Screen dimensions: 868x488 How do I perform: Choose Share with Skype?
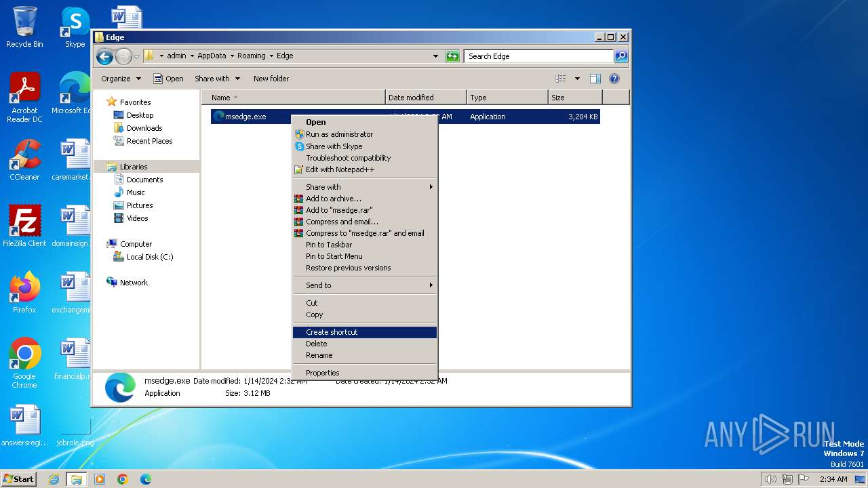365,146
